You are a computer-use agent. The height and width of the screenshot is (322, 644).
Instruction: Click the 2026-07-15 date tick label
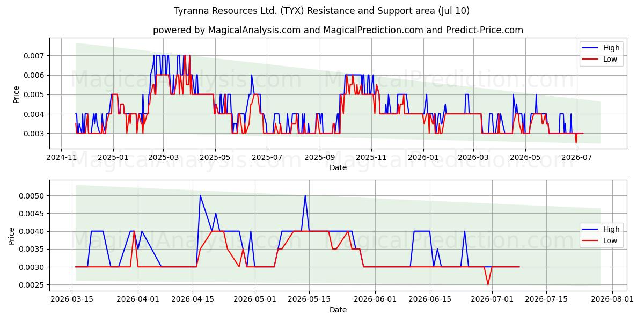click(x=546, y=299)
